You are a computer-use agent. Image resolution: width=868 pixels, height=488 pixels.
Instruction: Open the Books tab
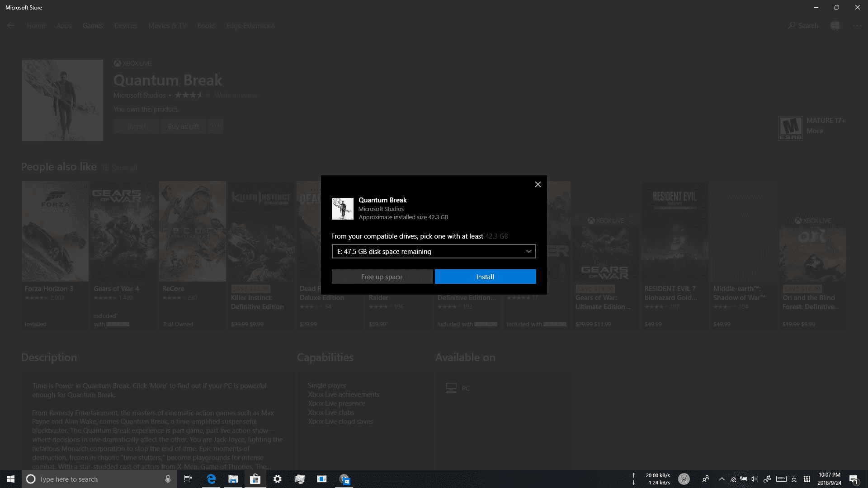[x=207, y=26]
